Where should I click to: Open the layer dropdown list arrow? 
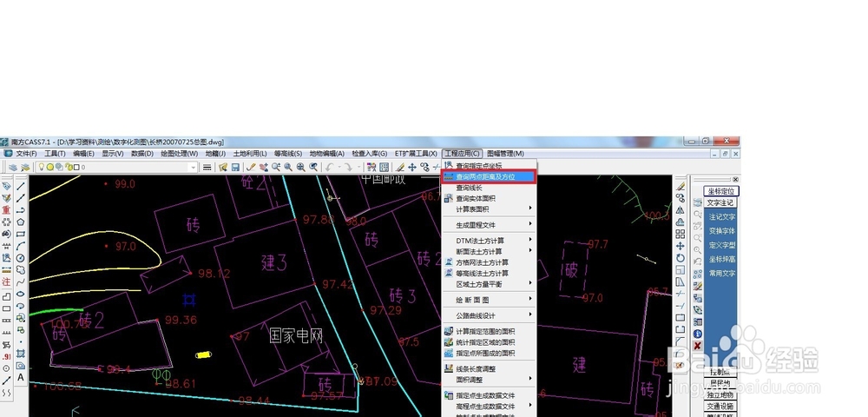click(x=194, y=168)
